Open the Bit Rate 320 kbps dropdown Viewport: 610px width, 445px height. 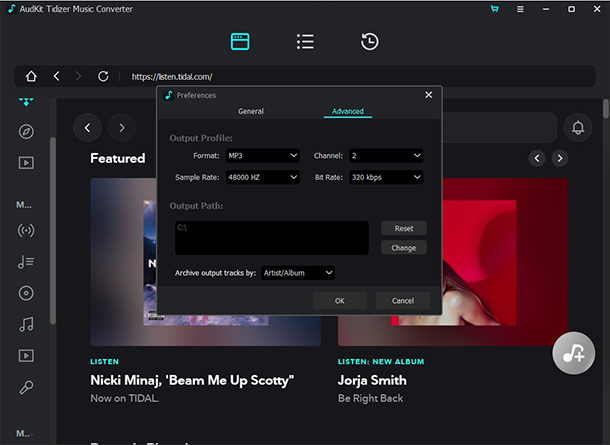tap(386, 177)
